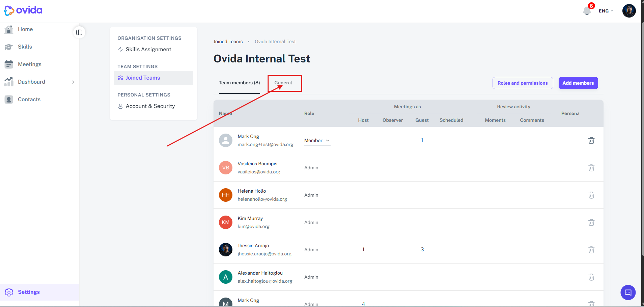
Task: Click the Host column header
Action: 363,120
